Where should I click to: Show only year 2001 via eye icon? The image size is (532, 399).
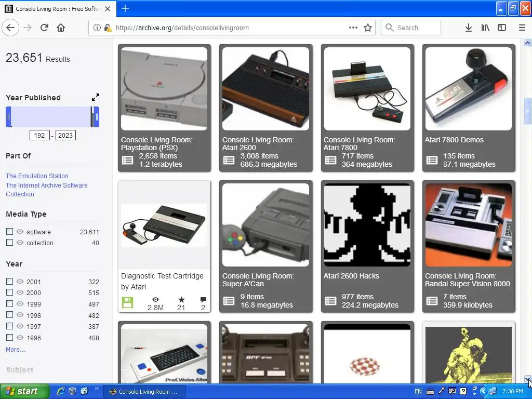click(20, 281)
